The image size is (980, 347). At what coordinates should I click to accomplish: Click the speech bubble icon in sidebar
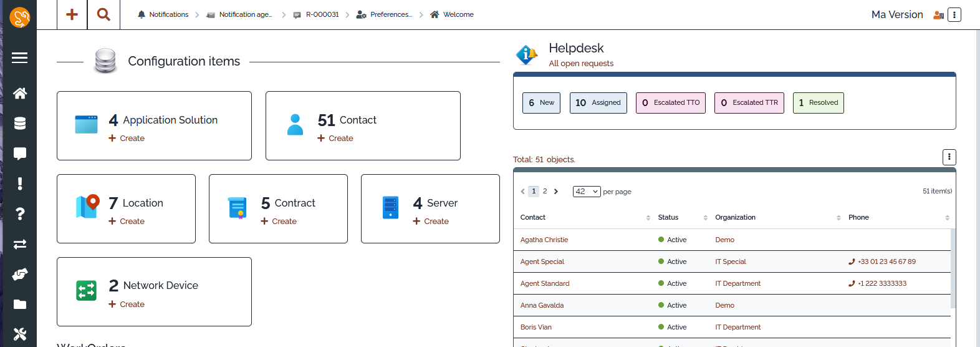(x=19, y=154)
